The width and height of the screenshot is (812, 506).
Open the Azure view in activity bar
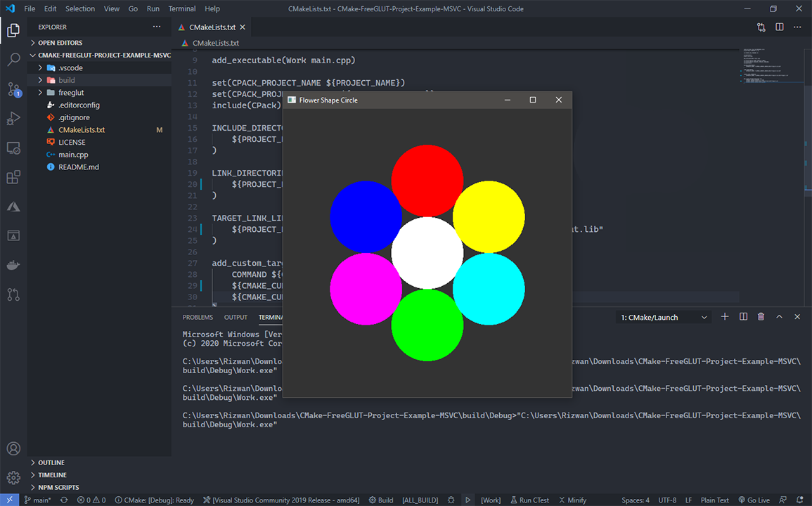(x=13, y=207)
